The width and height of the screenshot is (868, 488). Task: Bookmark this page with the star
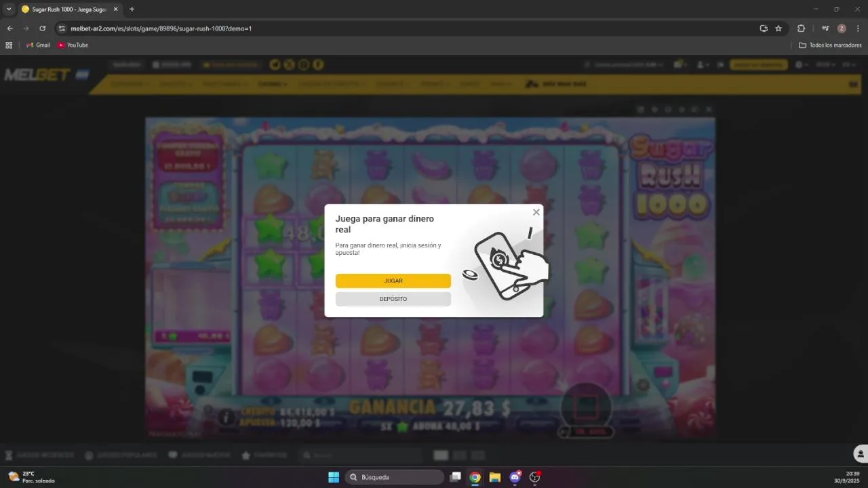(x=778, y=28)
